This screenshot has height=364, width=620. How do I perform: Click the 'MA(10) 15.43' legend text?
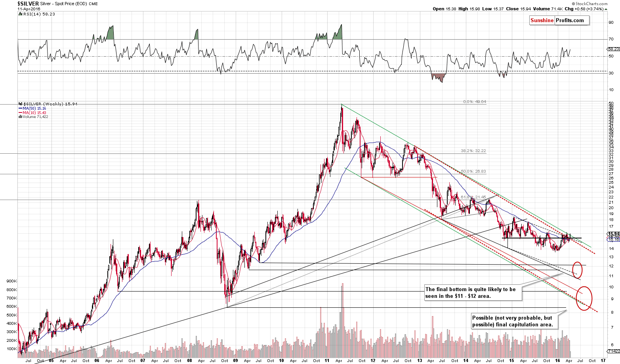point(34,112)
